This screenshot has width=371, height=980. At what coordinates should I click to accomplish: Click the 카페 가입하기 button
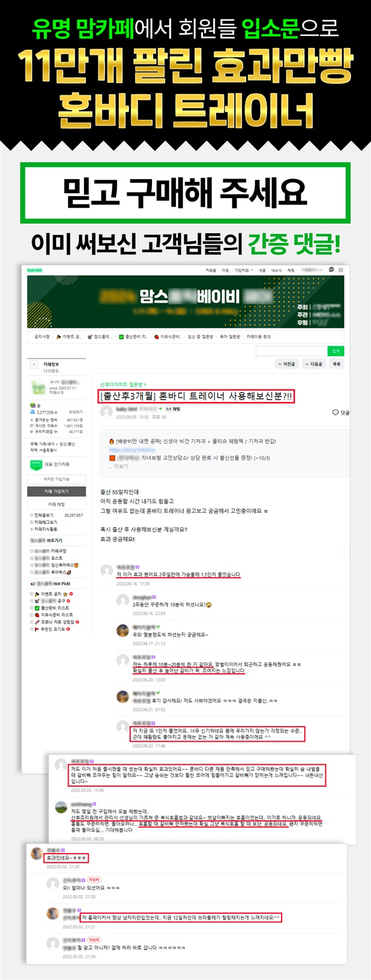[x=57, y=491]
